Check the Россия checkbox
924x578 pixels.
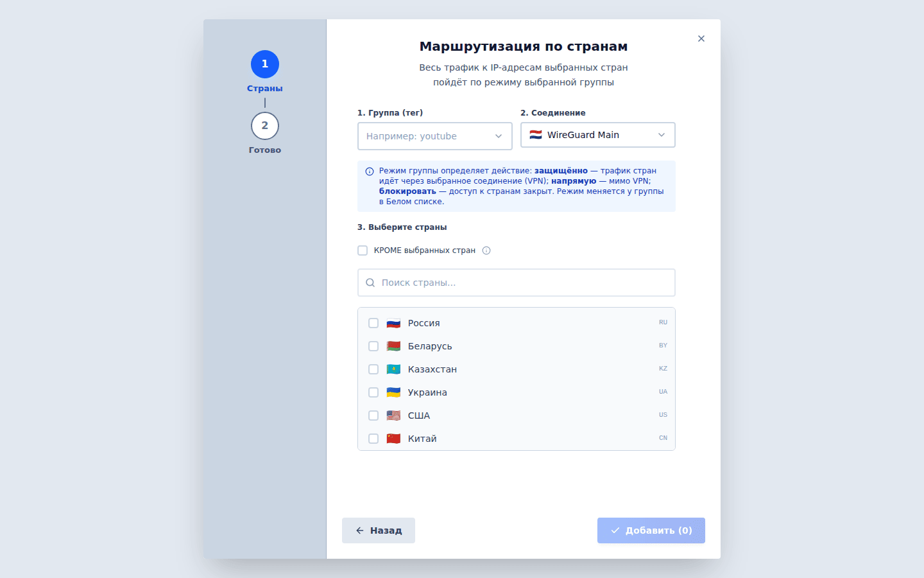pyautogui.click(x=373, y=323)
